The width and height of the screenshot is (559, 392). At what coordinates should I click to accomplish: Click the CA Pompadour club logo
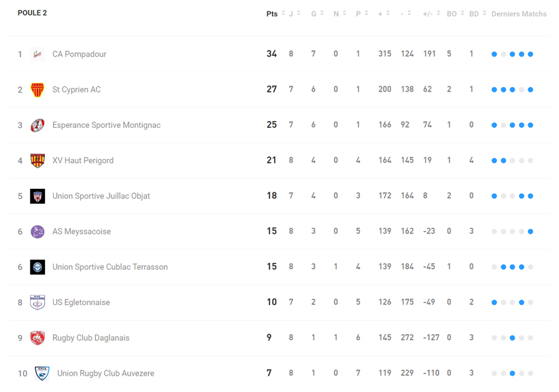coord(37,54)
